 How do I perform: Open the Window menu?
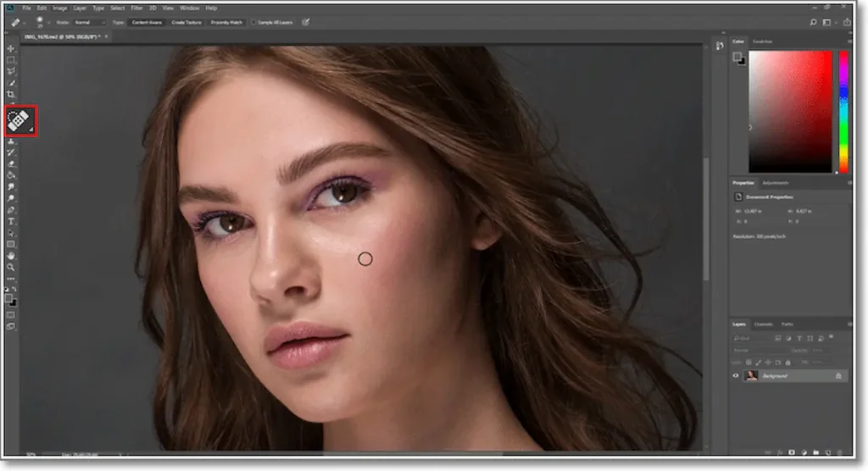189,8
